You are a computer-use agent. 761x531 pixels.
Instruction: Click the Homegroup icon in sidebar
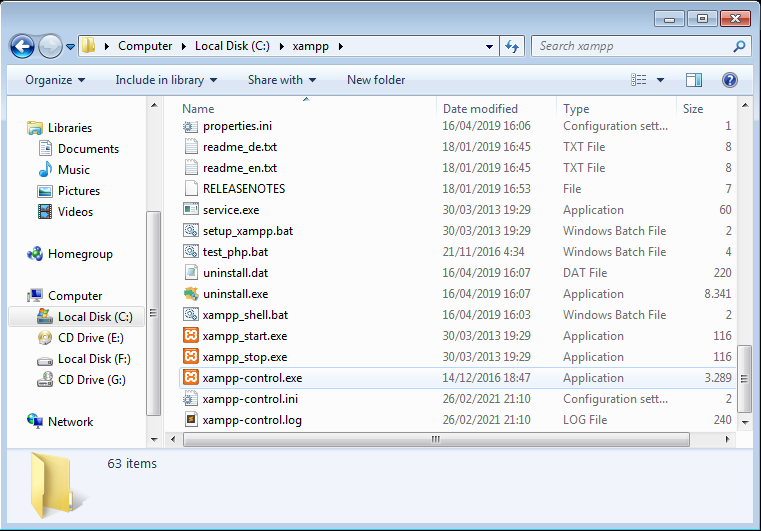[35, 253]
